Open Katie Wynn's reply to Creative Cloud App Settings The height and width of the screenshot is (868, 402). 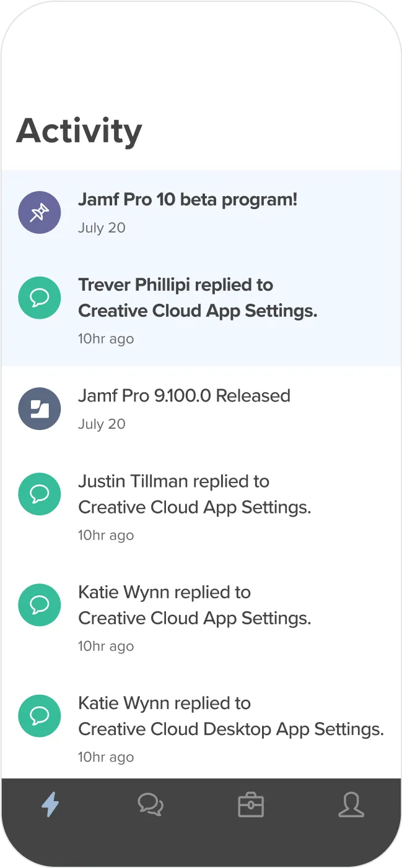click(x=194, y=605)
